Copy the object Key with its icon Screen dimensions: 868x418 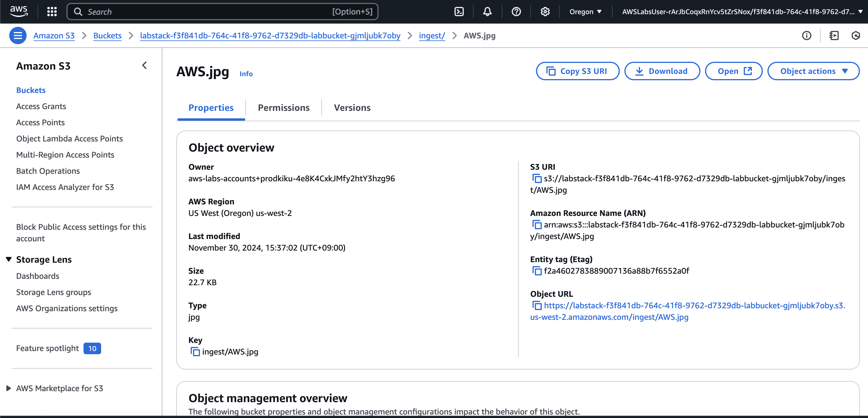point(195,351)
